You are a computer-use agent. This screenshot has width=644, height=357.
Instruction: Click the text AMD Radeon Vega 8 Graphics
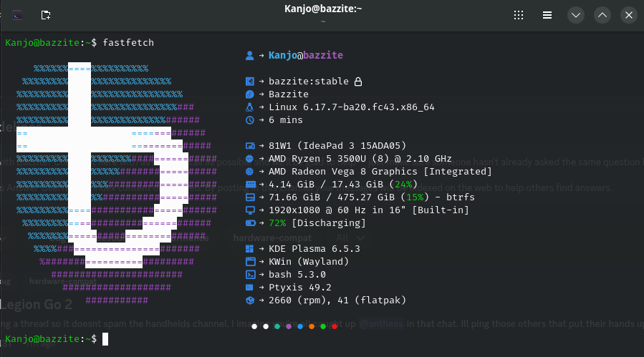pyautogui.click(x=343, y=172)
